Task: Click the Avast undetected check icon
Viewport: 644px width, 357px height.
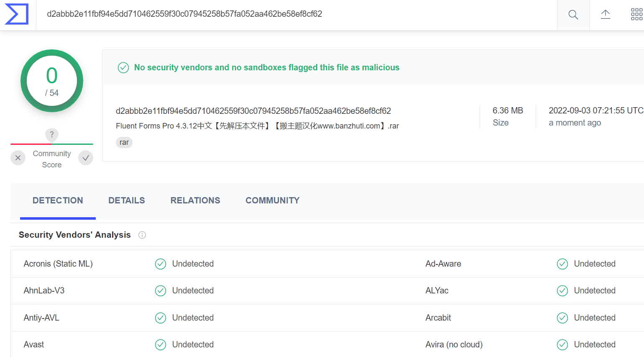Action: (x=161, y=344)
